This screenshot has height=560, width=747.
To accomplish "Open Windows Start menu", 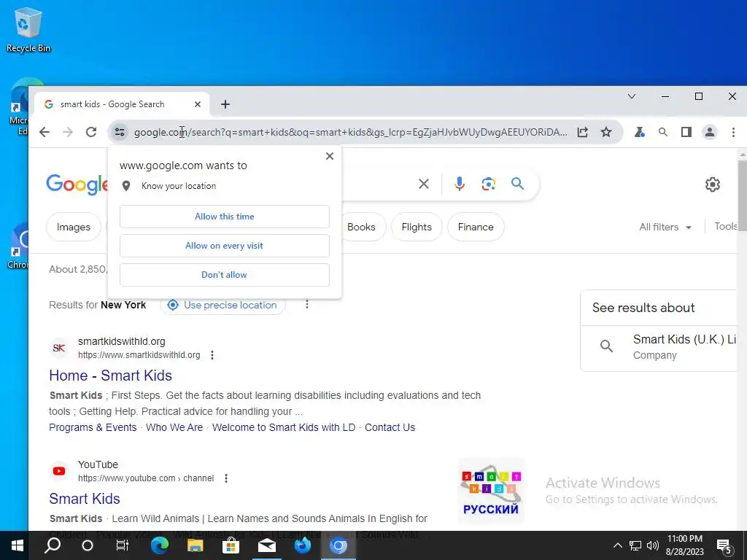I will click(18, 545).
